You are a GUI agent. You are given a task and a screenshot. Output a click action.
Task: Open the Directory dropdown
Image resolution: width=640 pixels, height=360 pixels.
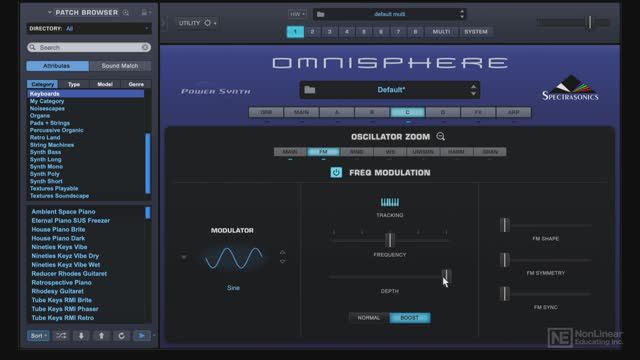(89, 29)
